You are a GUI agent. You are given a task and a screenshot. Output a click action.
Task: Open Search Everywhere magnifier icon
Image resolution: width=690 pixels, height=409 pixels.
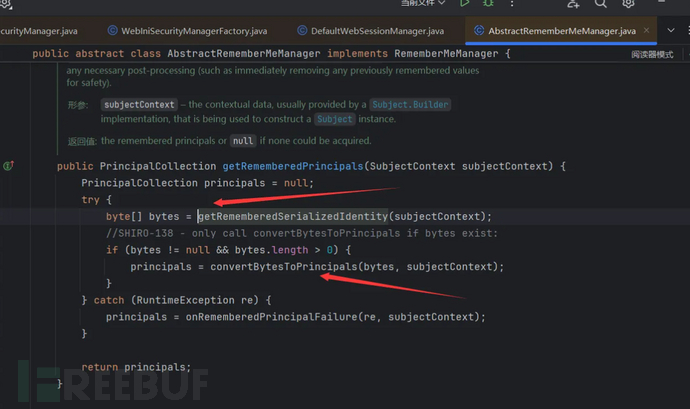pyautogui.click(x=601, y=4)
